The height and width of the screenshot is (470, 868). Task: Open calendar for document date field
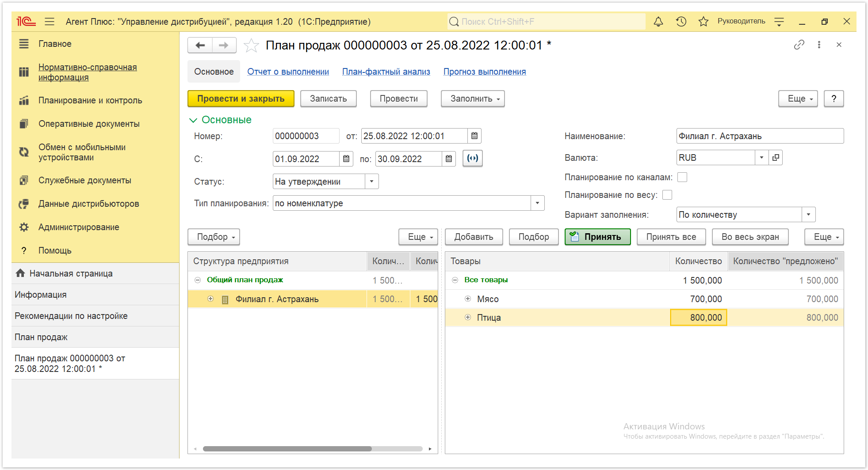point(474,136)
